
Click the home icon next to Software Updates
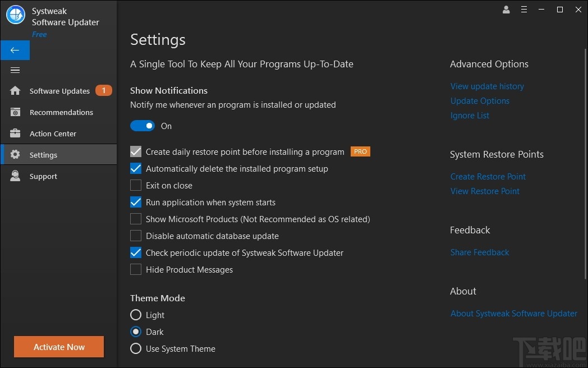(x=15, y=90)
